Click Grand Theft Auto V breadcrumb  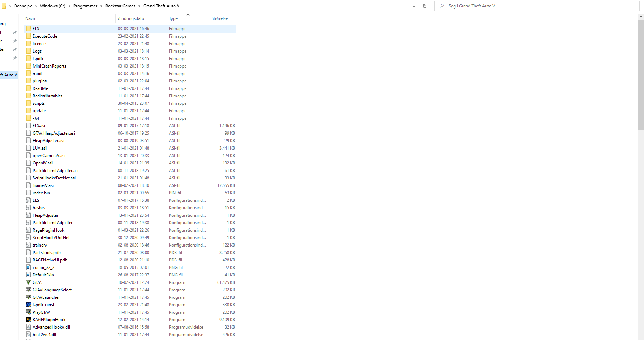[161, 6]
